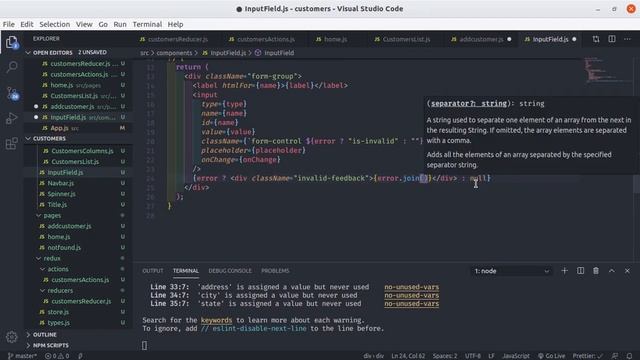Switch to the DEBUG CONSOLE panel tab
640x360 pixels.
230,271
